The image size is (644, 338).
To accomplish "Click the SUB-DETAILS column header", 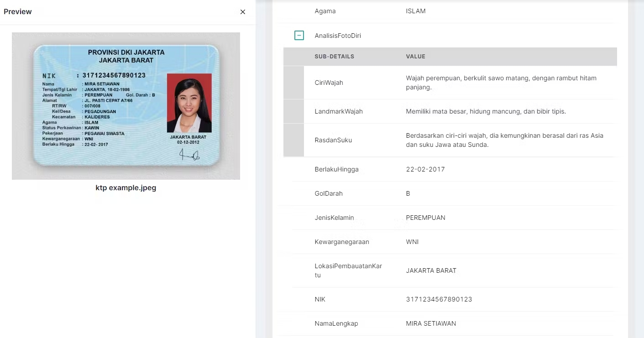I will tap(334, 57).
